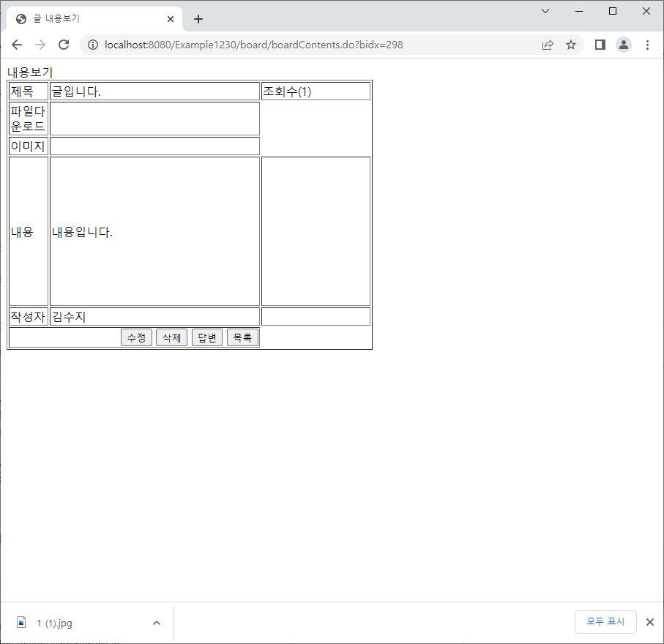
Task: Click the author name 김수지
Action: coord(69,317)
